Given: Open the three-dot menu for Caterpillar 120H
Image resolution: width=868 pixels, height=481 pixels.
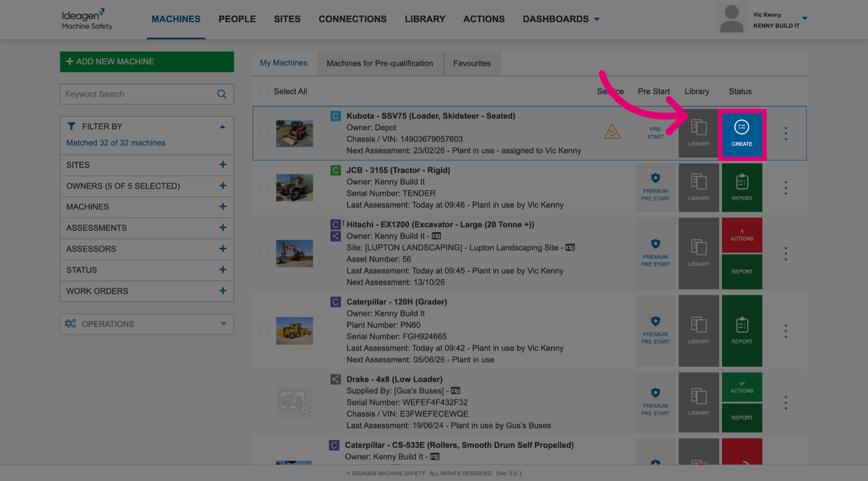Looking at the screenshot, I should coord(786,331).
